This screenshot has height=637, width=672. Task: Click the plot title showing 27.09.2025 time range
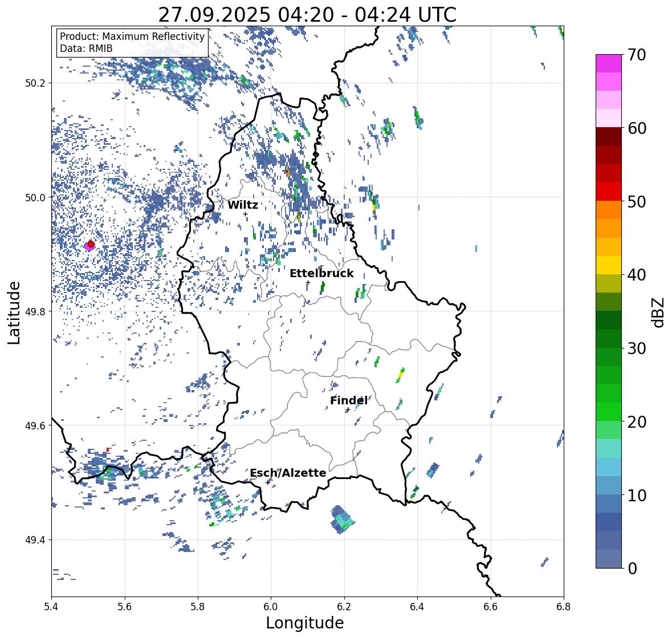point(307,15)
